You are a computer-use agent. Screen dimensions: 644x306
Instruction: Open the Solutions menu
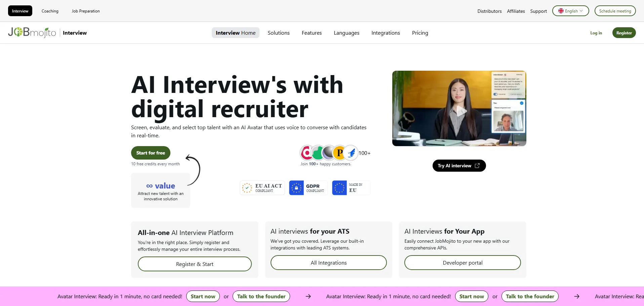click(x=279, y=33)
